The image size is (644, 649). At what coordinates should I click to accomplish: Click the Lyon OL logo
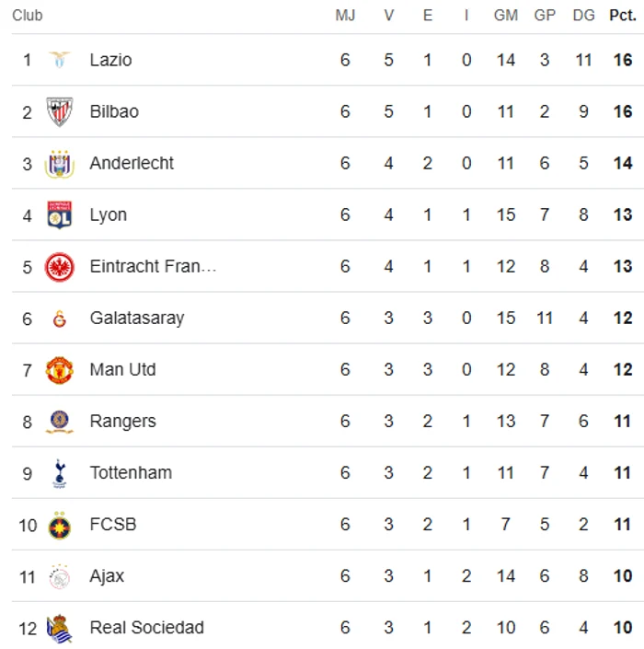(59, 214)
